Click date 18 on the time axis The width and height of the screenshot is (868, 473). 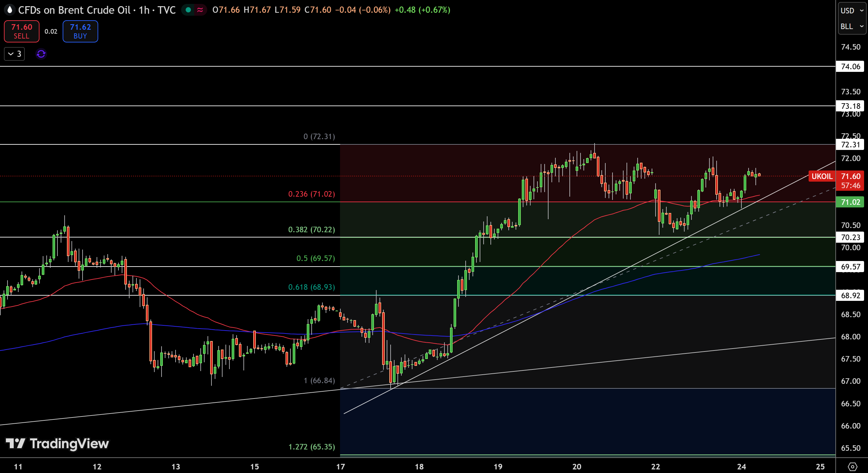pos(419,466)
